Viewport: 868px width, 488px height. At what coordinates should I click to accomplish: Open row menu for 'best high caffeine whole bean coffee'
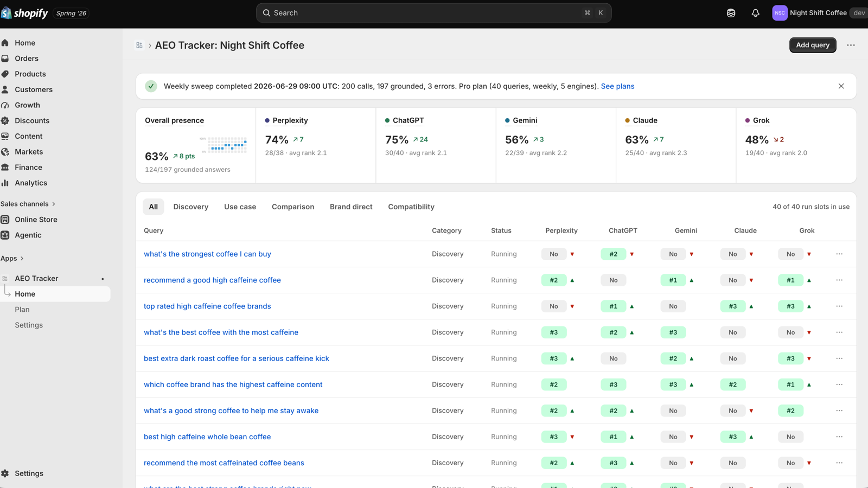839,437
